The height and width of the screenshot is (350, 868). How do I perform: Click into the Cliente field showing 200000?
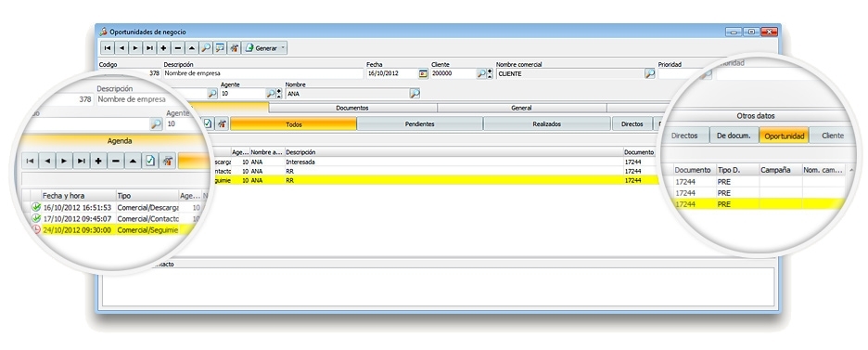453,73
